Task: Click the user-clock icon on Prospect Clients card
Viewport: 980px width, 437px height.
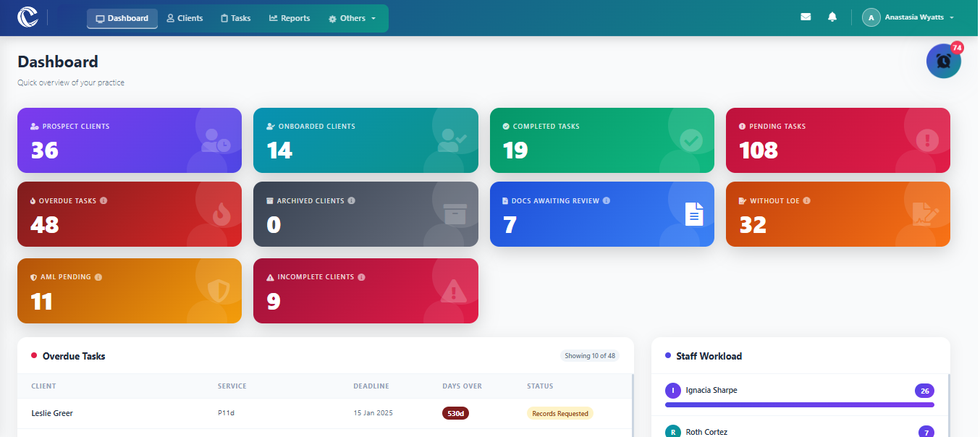Action: pos(216,140)
